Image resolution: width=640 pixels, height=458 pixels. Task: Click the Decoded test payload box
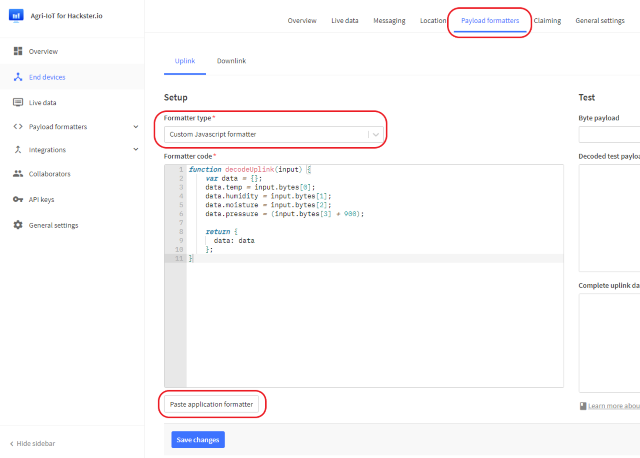click(609, 218)
